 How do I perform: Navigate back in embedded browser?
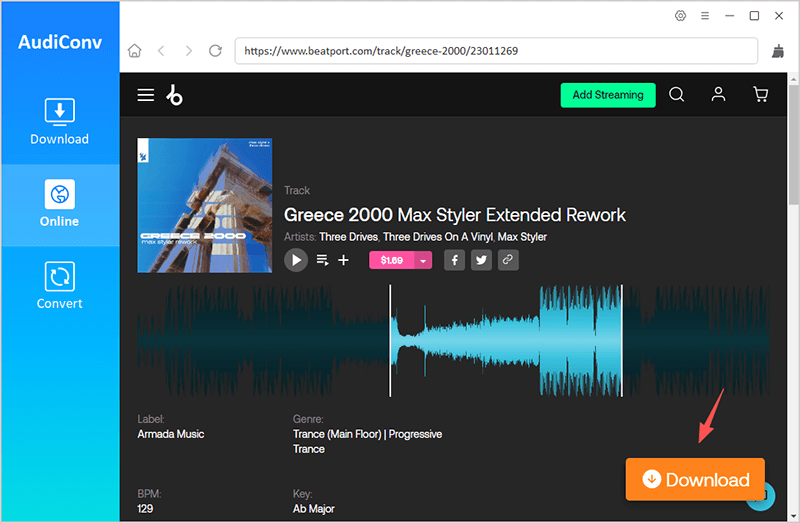161,51
